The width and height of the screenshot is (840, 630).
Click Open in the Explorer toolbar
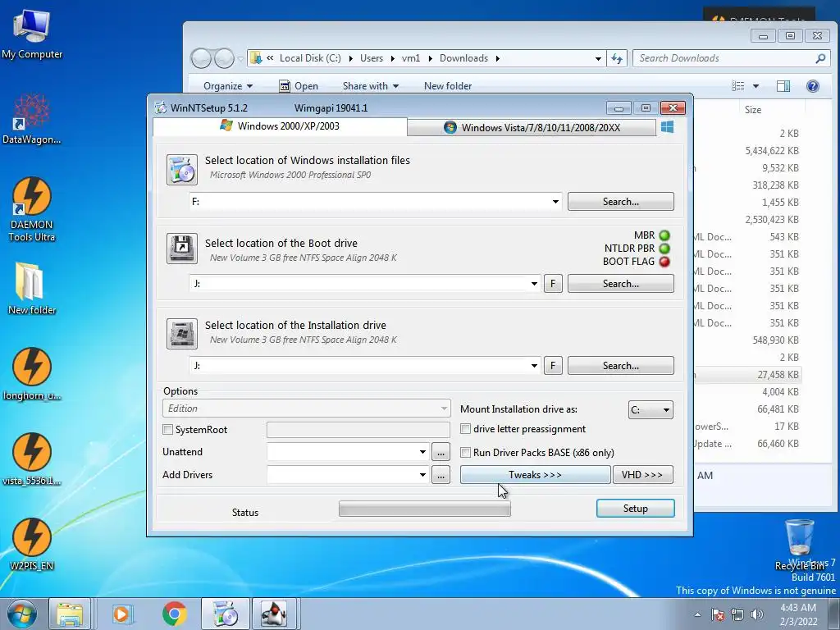pyautogui.click(x=299, y=85)
